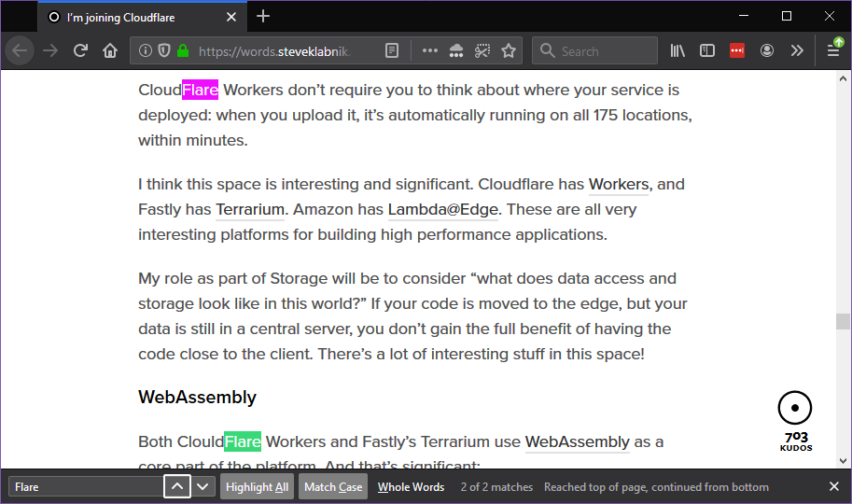Image resolution: width=852 pixels, height=504 pixels.
Task: Toggle Reader View icon
Action: (x=392, y=51)
